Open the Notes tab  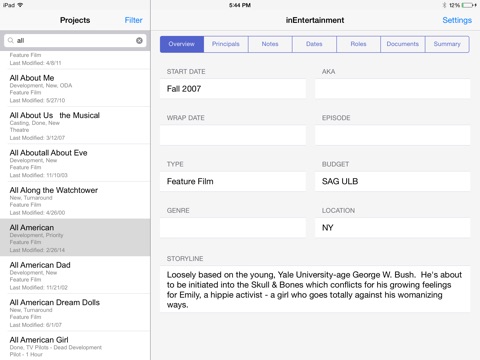(270, 44)
